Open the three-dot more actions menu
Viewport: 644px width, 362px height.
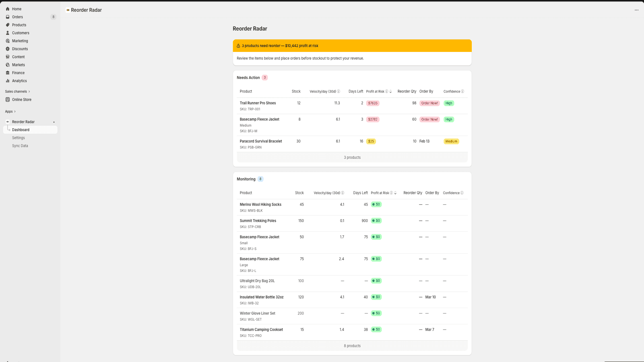pos(636,10)
